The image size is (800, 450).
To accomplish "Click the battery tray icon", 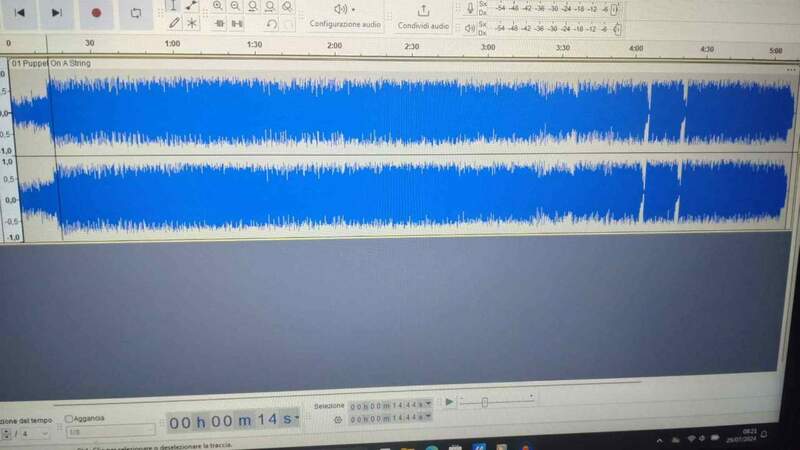I will click(x=715, y=438).
